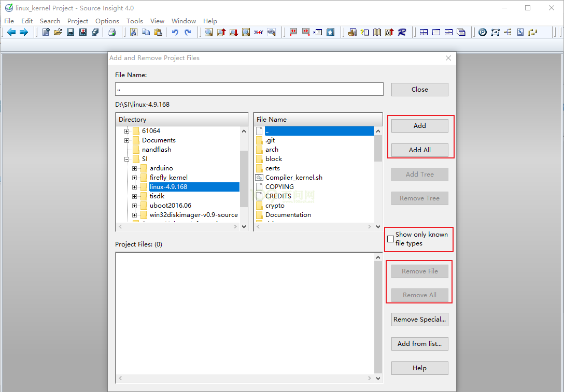
Task: Click the File Name list vertical scrollbar thumb
Action: click(x=378, y=149)
